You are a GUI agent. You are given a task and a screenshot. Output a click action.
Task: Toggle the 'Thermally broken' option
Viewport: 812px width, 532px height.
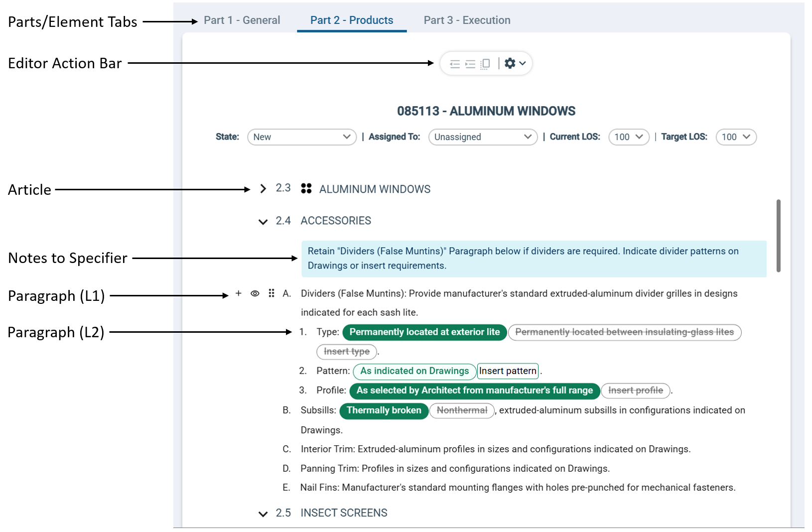coord(384,410)
